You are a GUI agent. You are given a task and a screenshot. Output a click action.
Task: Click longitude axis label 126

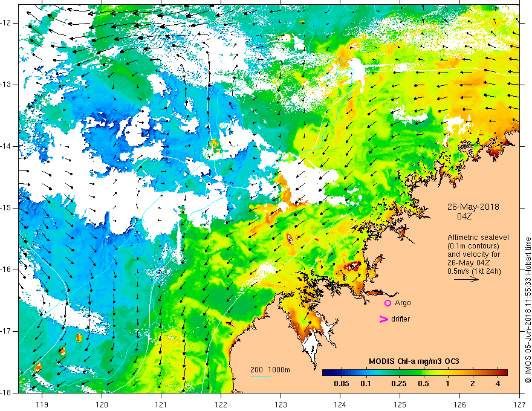(x=459, y=404)
